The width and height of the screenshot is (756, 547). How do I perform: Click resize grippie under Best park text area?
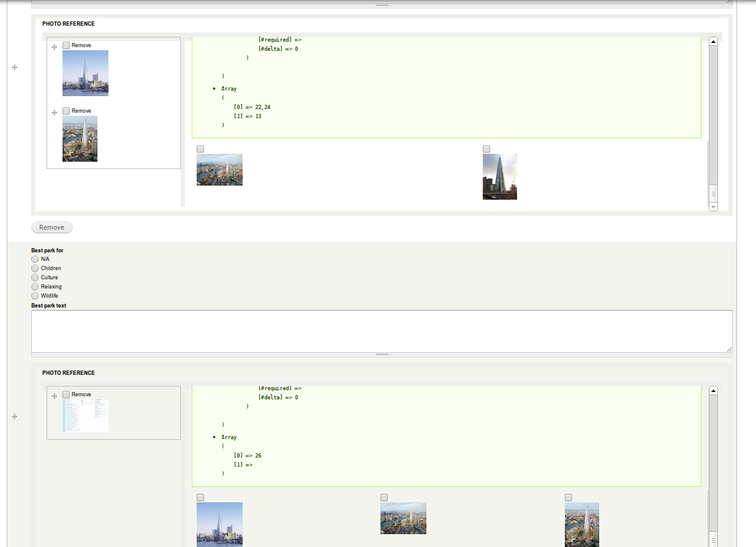[382, 355]
